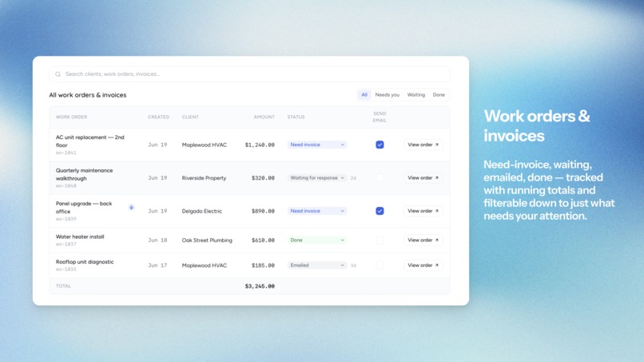Click the Client column header
This screenshot has width=644, height=362.
coord(190,117)
